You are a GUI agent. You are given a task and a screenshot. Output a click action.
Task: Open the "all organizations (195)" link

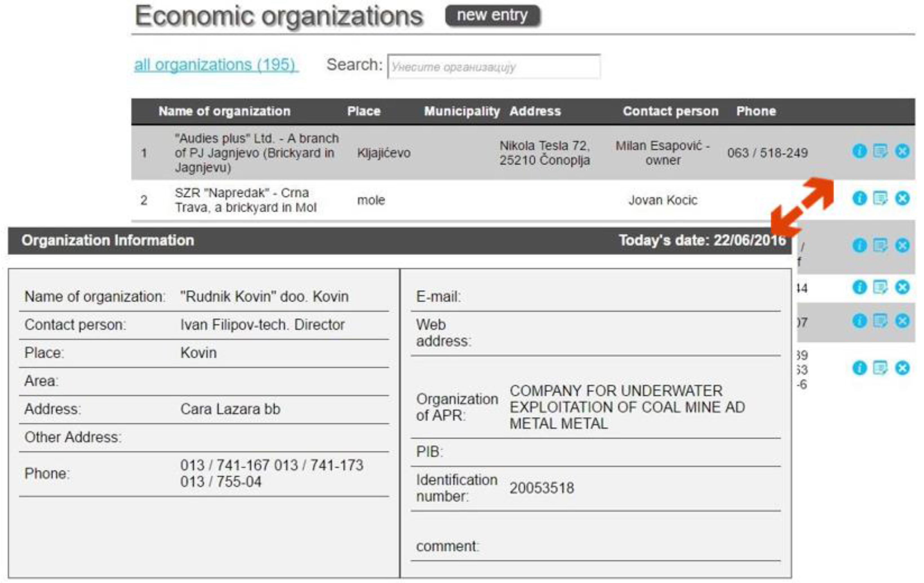click(215, 65)
